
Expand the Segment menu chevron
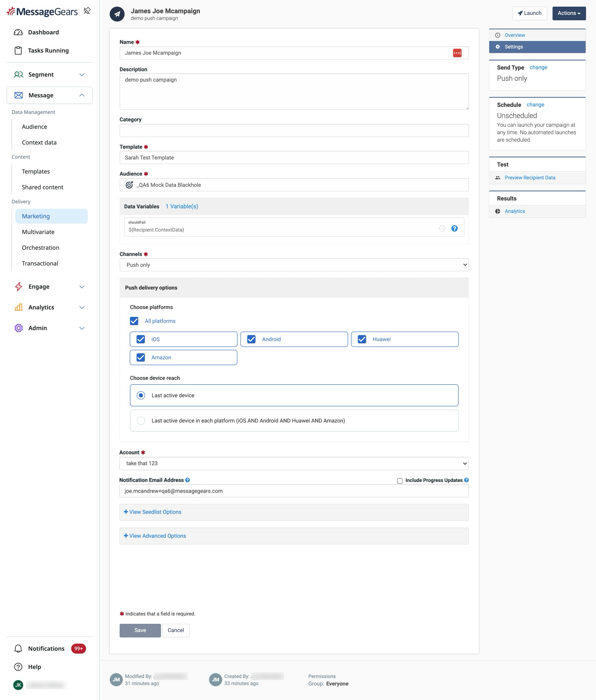[x=82, y=75]
